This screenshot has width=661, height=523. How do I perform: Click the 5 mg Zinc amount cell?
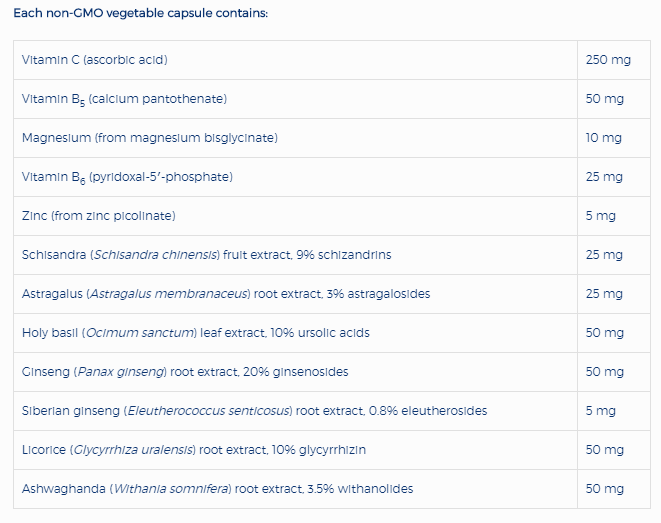click(x=601, y=216)
